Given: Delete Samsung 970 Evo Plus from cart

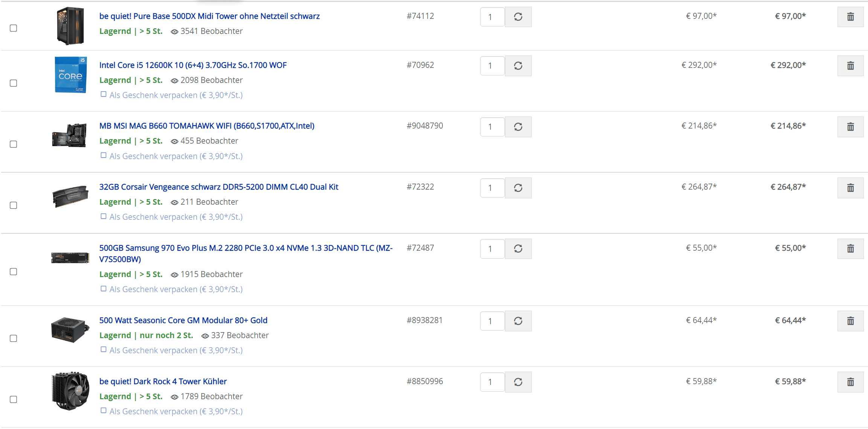Looking at the screenshot, I should (x=850, y=249).
